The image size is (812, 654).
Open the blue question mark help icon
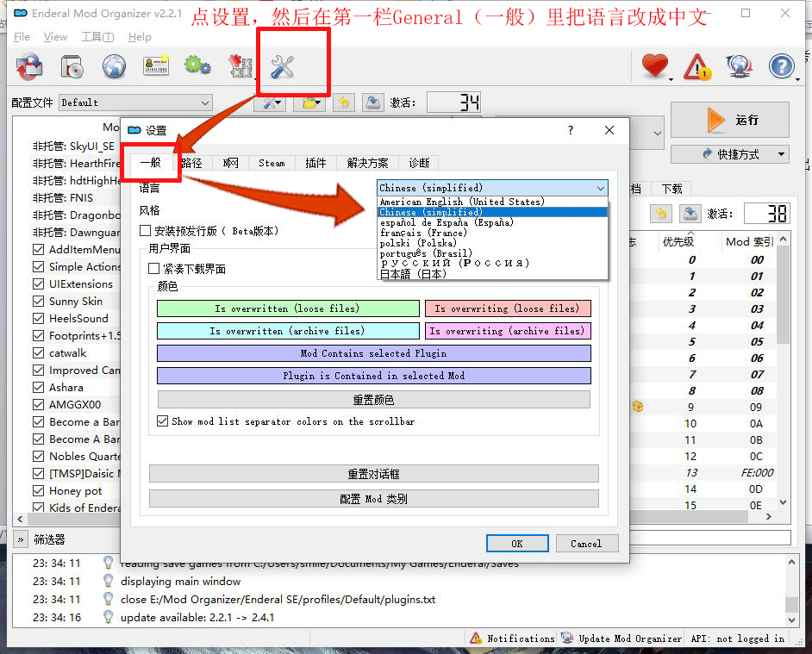tap(782, 67)
